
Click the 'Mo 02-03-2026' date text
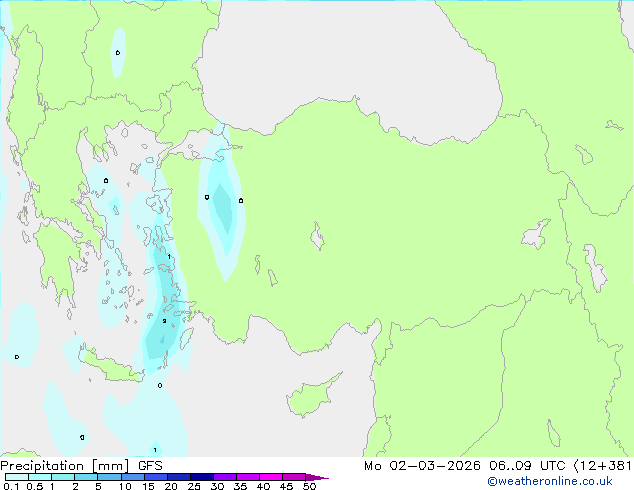(x=422, y=466)
